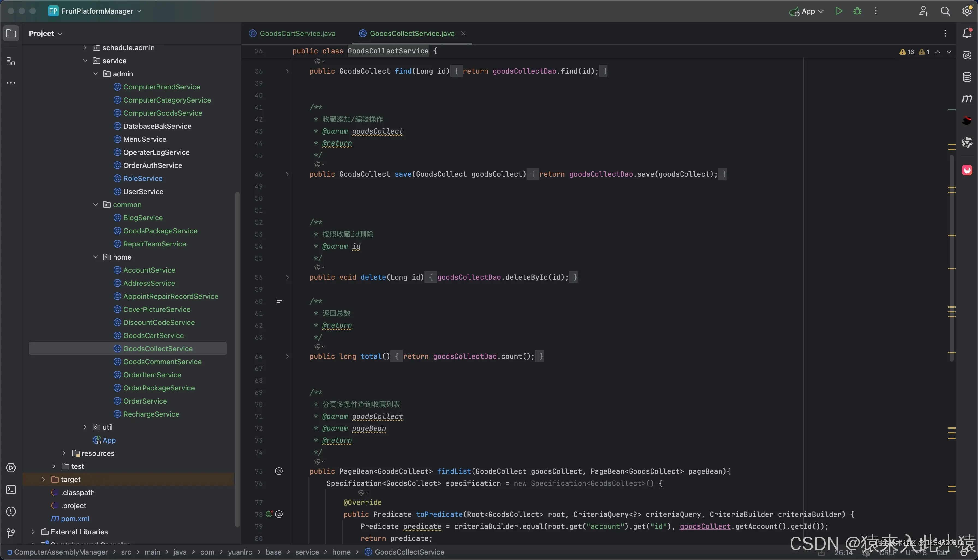Click the home breadcrumb in navigation bar
Viewport: 978px width, 560px height.
341,552
